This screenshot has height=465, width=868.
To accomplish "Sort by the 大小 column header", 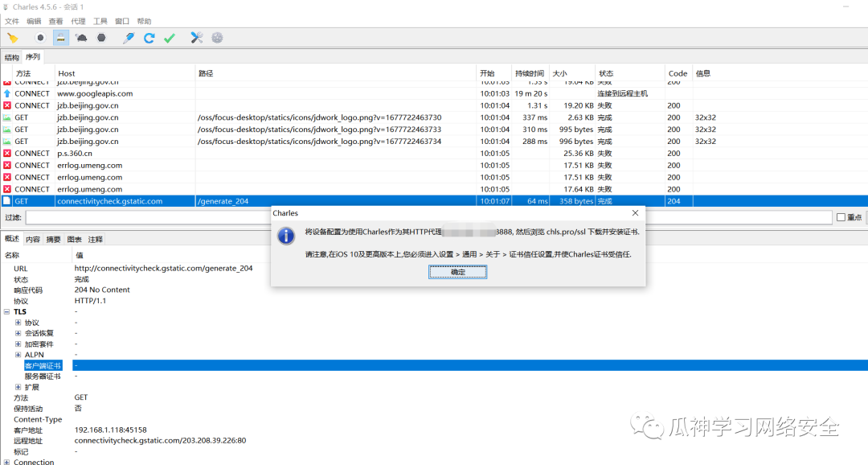I will [x=572, y=73].
